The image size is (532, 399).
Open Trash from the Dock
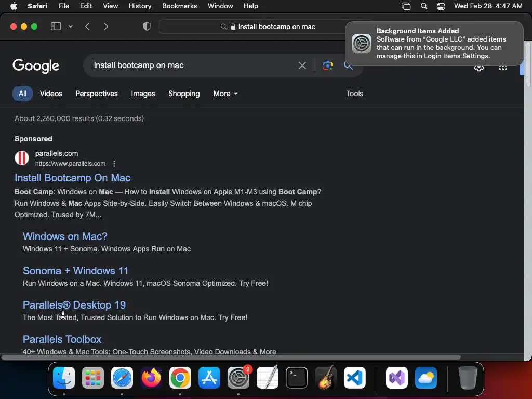(468, 378)
